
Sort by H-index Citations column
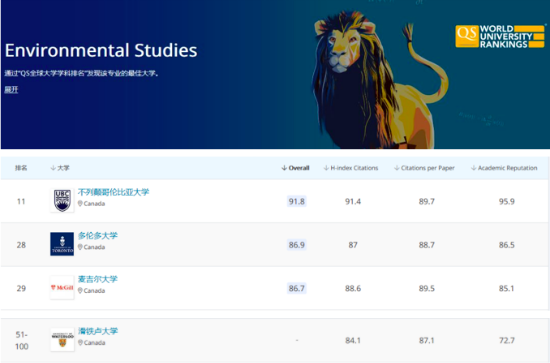[351, 168]
